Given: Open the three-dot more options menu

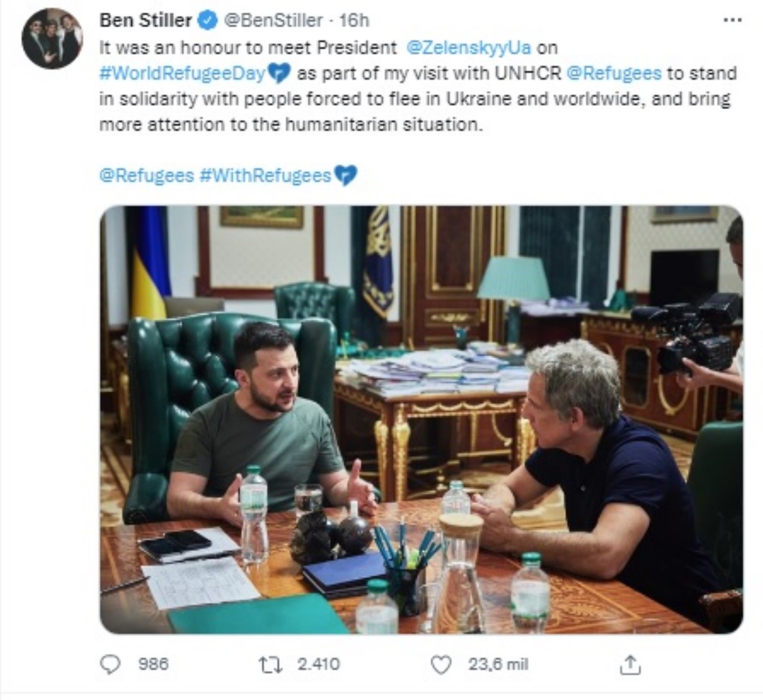Looking at the screenshot, I should point(732,20).
